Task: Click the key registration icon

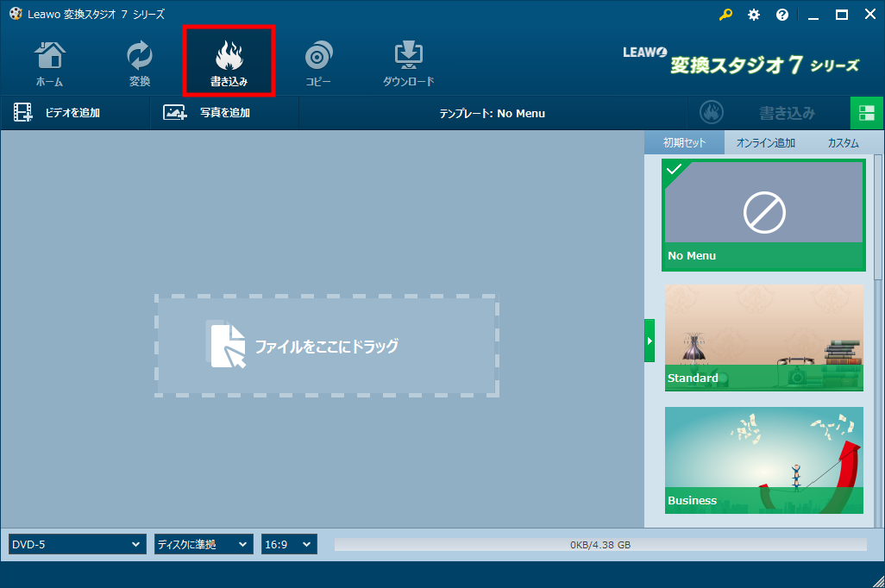Action: click(725, 15)
